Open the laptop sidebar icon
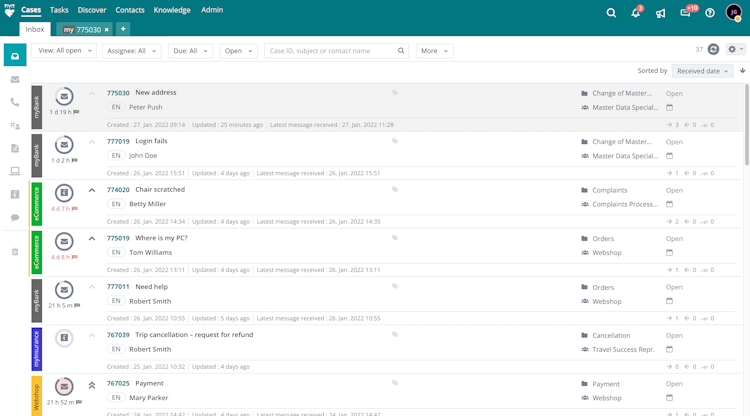The width and height of the screenshot is (750, 416). point(15,171)
